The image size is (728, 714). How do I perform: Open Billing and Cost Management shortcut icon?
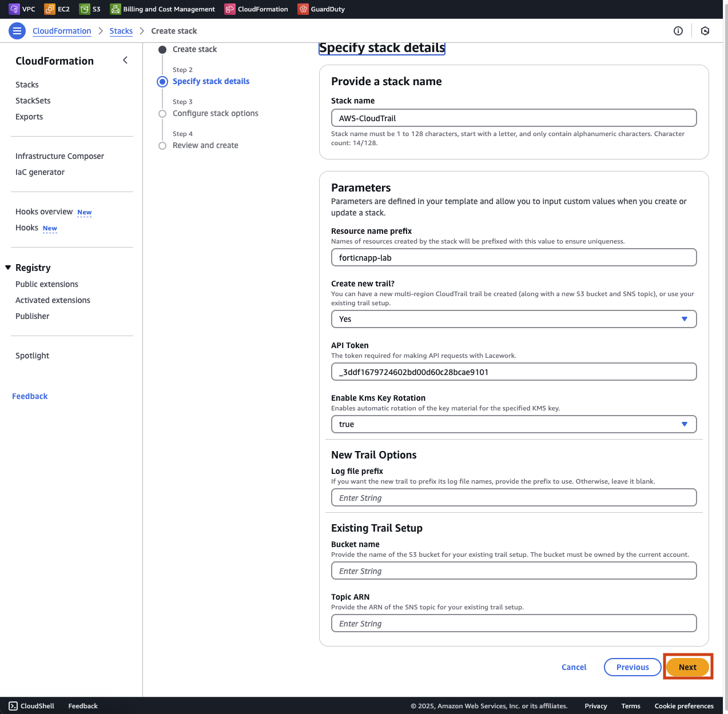pos(116,9)
